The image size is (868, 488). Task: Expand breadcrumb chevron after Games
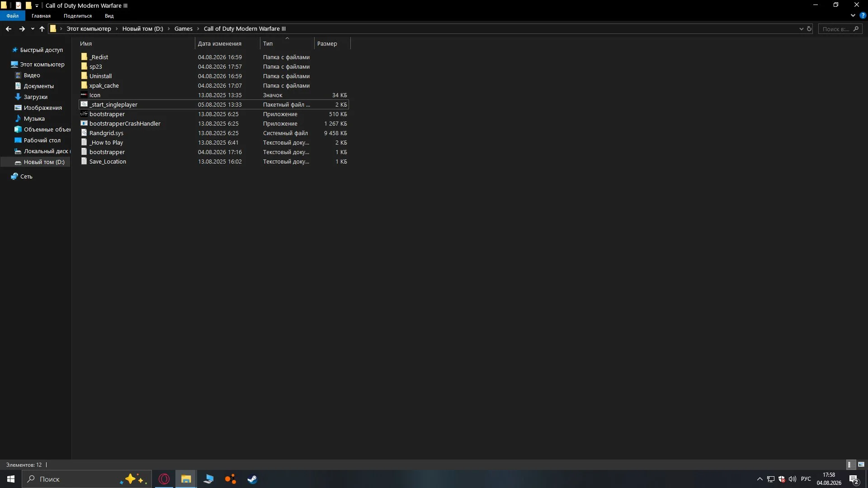pyautogui.click(x=198, y=28)
